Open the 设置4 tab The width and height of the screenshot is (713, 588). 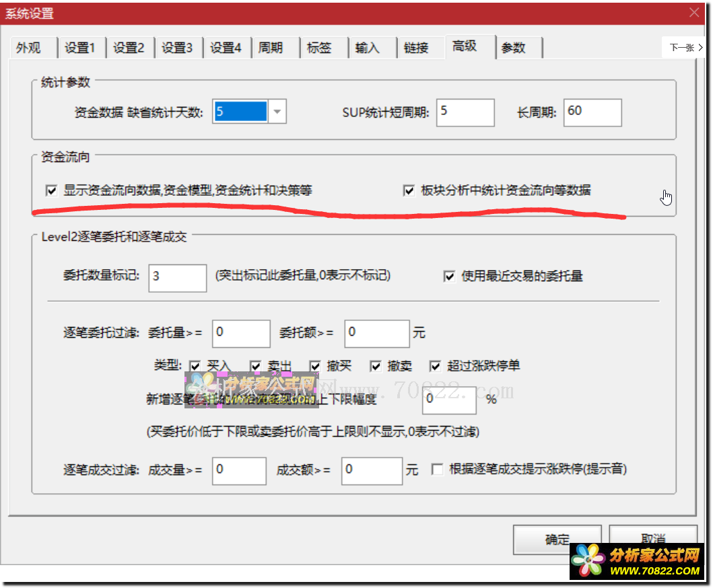point(228,48)
